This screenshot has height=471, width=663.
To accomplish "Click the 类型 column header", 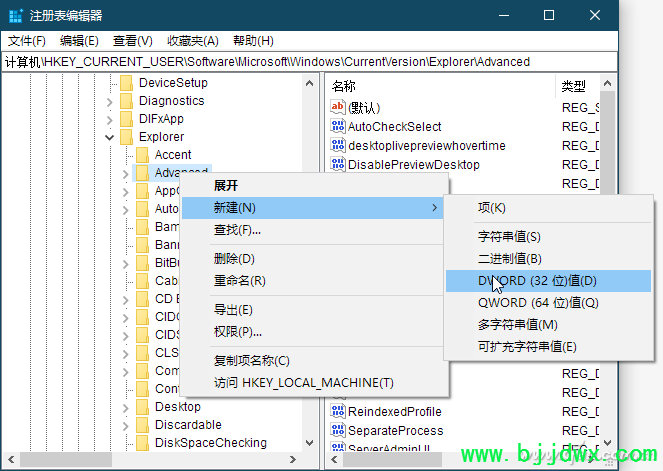I will click(578, 86).
